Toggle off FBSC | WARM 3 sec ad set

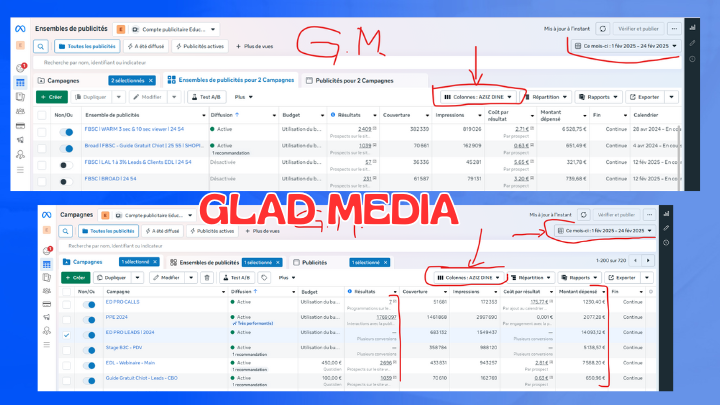(67, 132)
